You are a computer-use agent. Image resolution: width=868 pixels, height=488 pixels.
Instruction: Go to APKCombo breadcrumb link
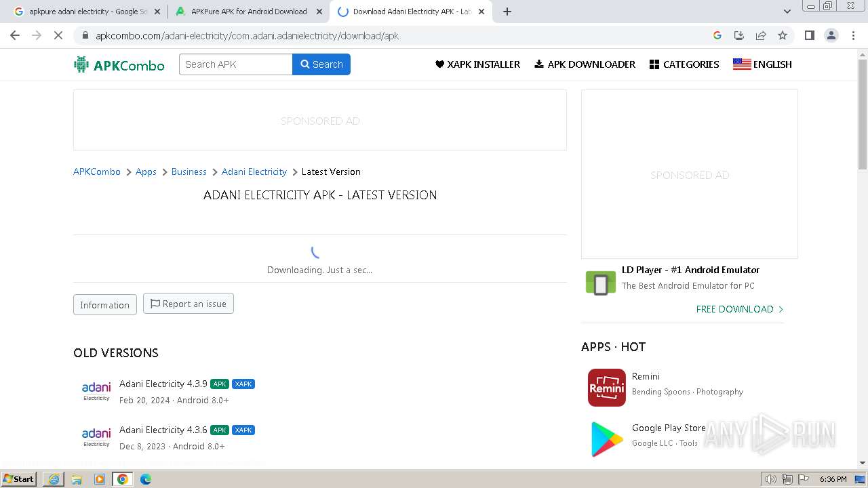pyautogui.click(x=97, y=171)
